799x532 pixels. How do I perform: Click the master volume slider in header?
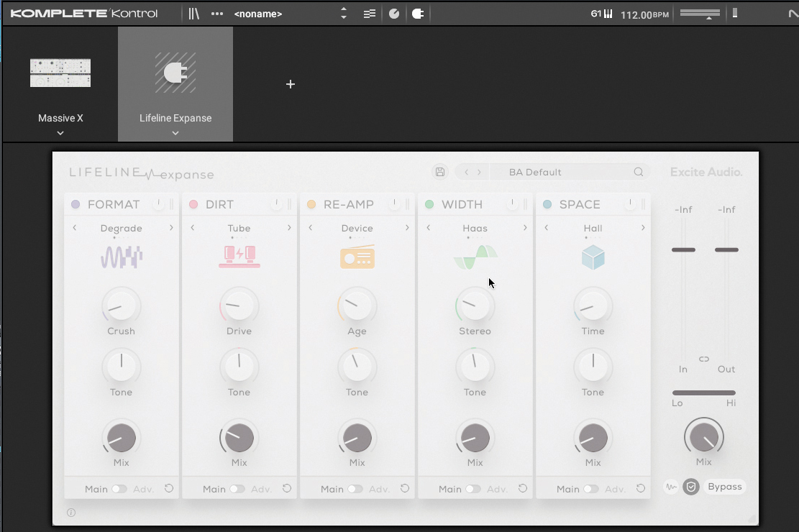point(700,14)
